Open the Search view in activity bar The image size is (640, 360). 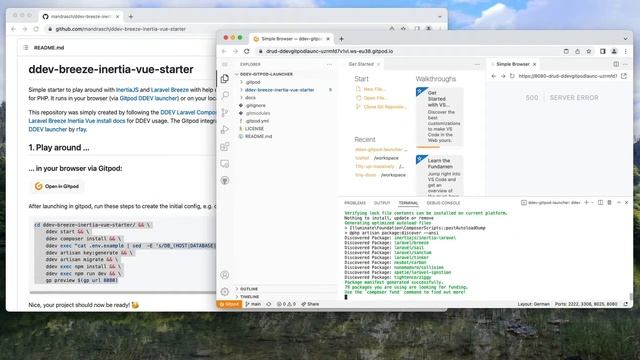[x=225, y=96]
